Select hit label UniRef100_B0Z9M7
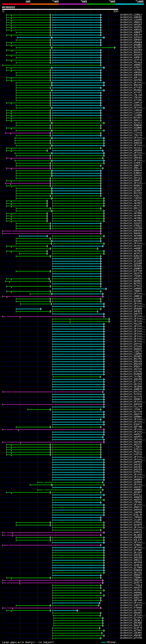The width and height of the screenshot is (146, 644). 131,48
